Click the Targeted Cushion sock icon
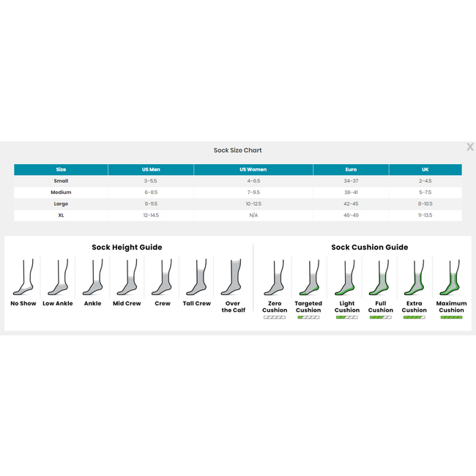Screen dimensions: 476x476 (x=308, y=278)
